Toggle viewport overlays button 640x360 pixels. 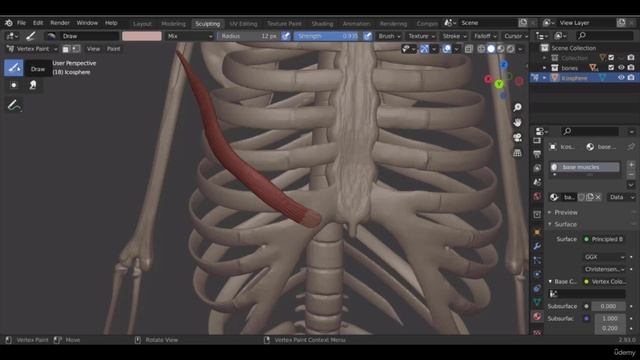coord(447,49)
